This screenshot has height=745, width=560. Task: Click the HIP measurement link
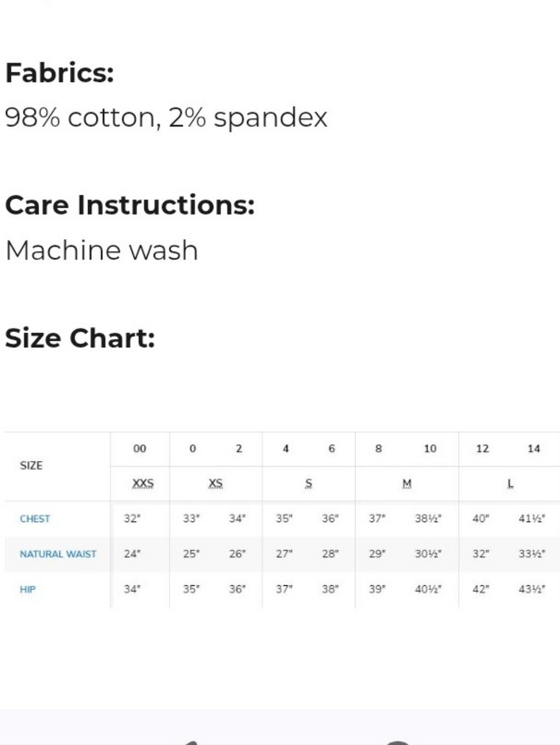[27, 589]
